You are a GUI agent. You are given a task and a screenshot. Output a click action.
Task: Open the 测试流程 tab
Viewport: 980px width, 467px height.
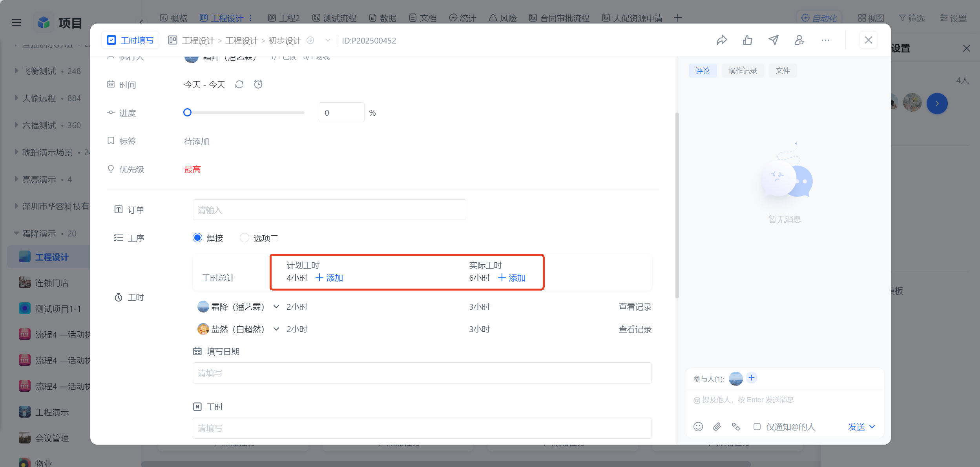(x=334, y=18)
